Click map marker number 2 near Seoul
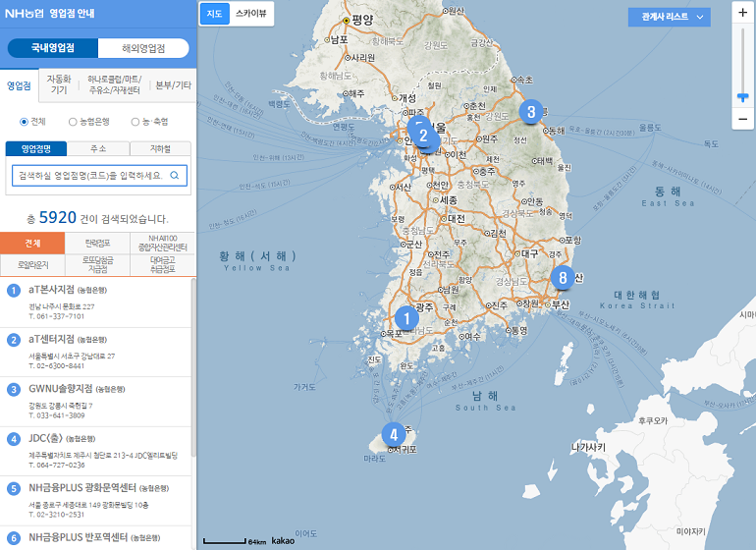Image resolution: width=756 pixels, height=550 pixels. pos(423,136)
